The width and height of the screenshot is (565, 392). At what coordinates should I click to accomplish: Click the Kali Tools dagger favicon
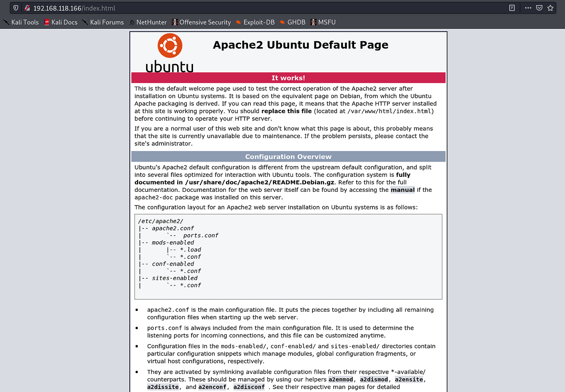pos(6,22)
